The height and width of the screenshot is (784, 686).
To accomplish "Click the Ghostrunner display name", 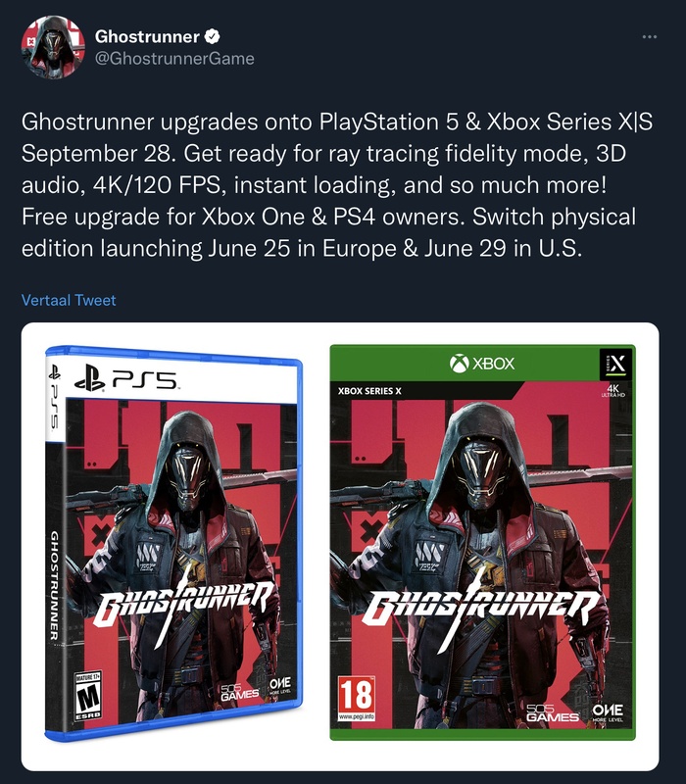I will pyautogui.click(x=147, y=36).
